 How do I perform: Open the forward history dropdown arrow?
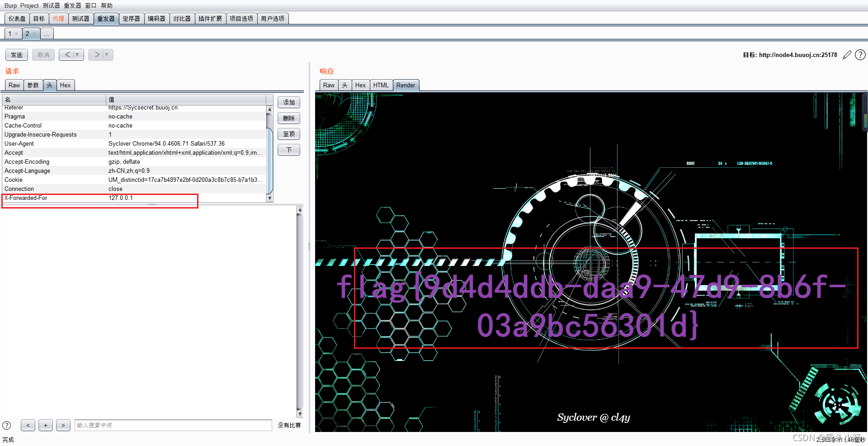(x=107, y=55)
